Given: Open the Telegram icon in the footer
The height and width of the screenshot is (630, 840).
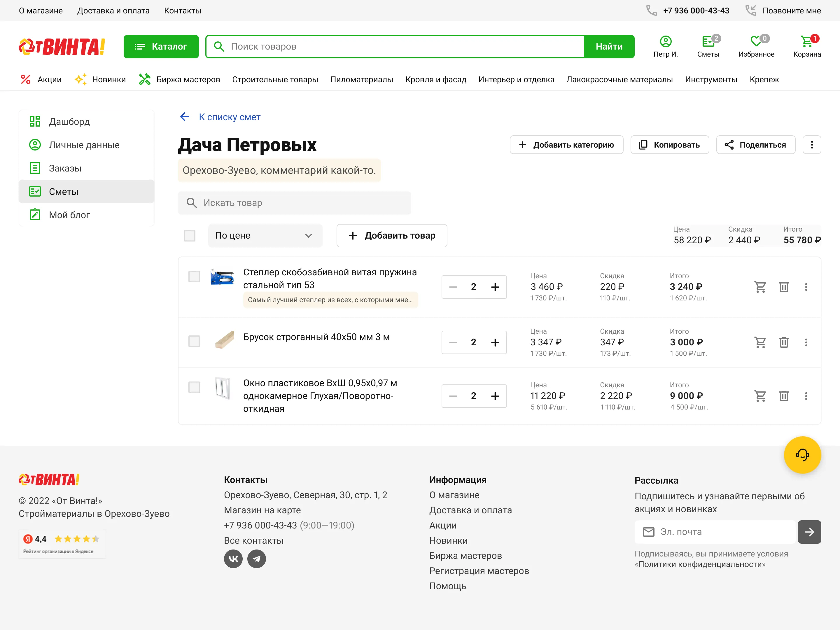Looking at the screenshot, I should click(x=257, y=559).
